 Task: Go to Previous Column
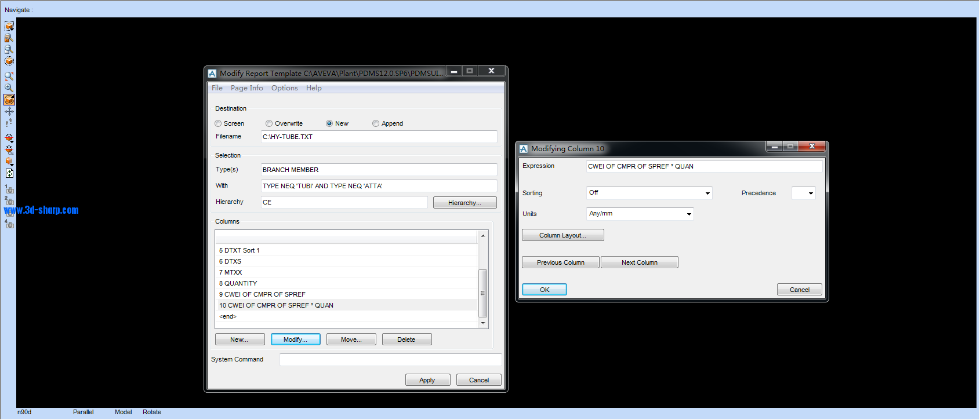(561, 262)
